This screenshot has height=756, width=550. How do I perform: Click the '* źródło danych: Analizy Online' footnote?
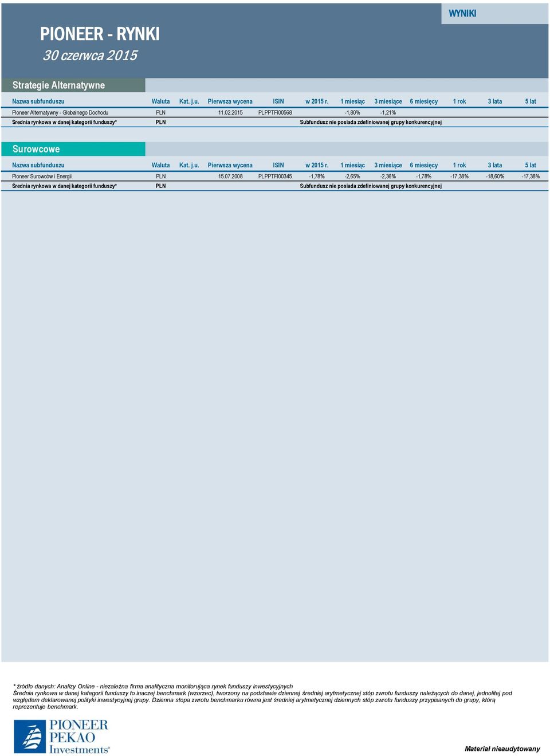pyautogui.click(x=153, y=686)
